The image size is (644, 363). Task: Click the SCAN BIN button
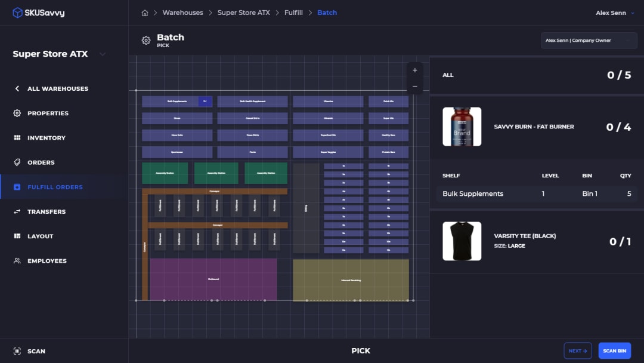[614, 350]
